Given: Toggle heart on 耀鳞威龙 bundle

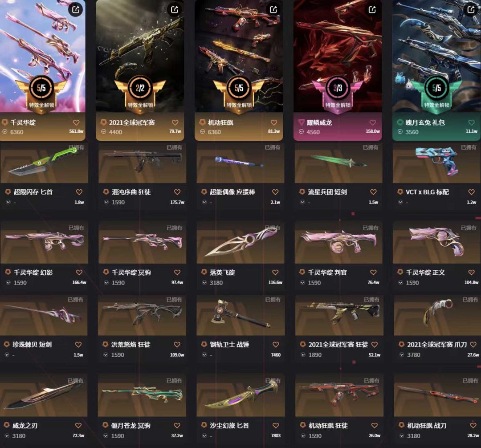Looking at the screenshot, I should click(x=373, y=122).
